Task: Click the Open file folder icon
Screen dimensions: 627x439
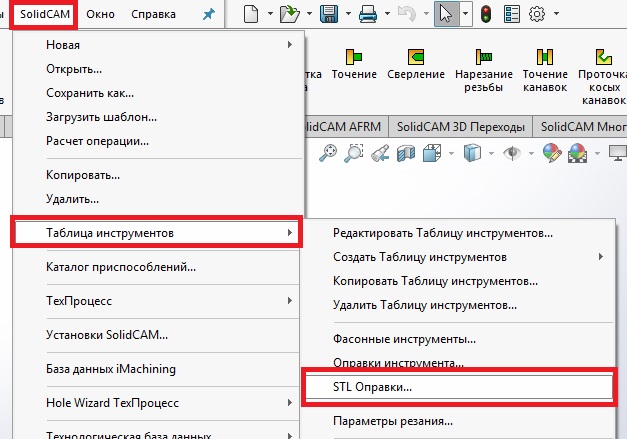Action: (290, 14)
